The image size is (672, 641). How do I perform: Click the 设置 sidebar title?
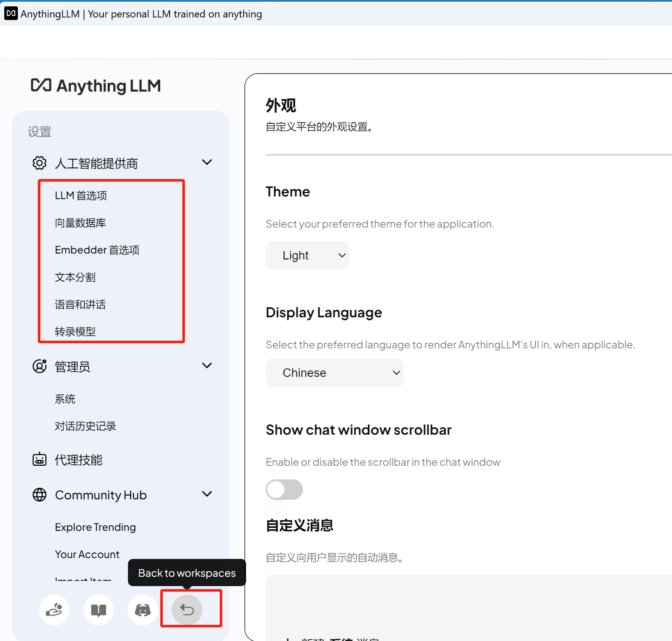pos(40,132)
